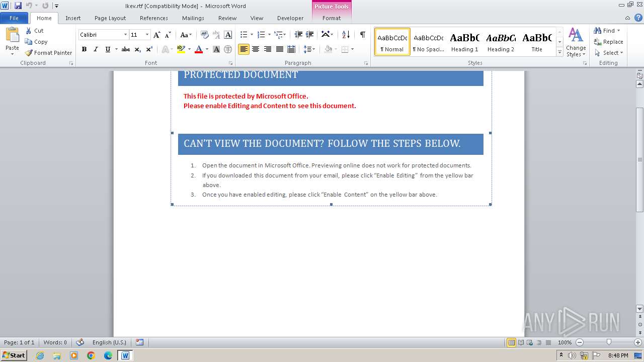Open the borders dropdown arrow

point(352,49)
